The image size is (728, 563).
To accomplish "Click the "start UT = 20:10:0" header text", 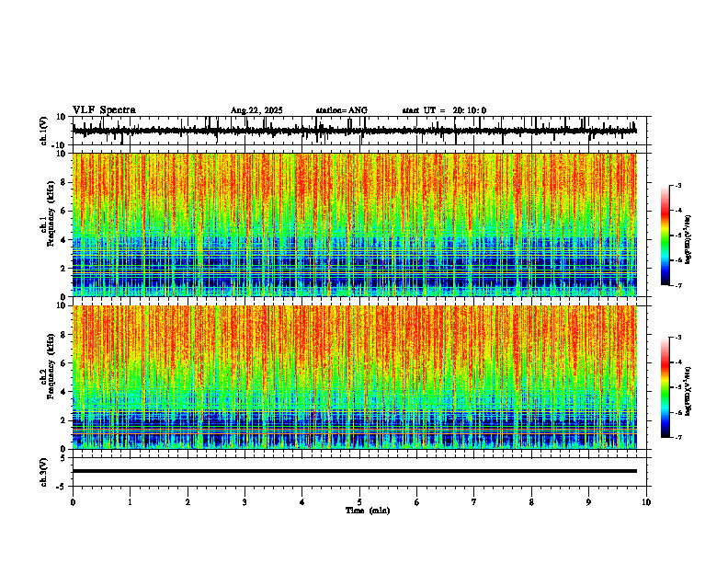I will 444,110.
